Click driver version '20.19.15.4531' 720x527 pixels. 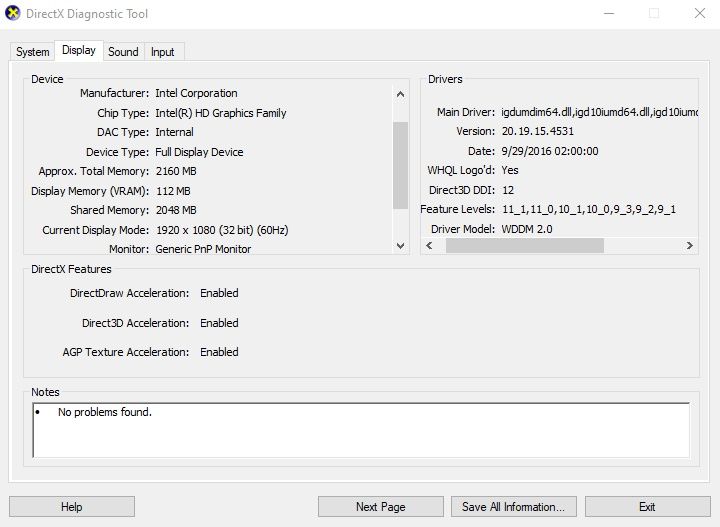click(538, 131)
